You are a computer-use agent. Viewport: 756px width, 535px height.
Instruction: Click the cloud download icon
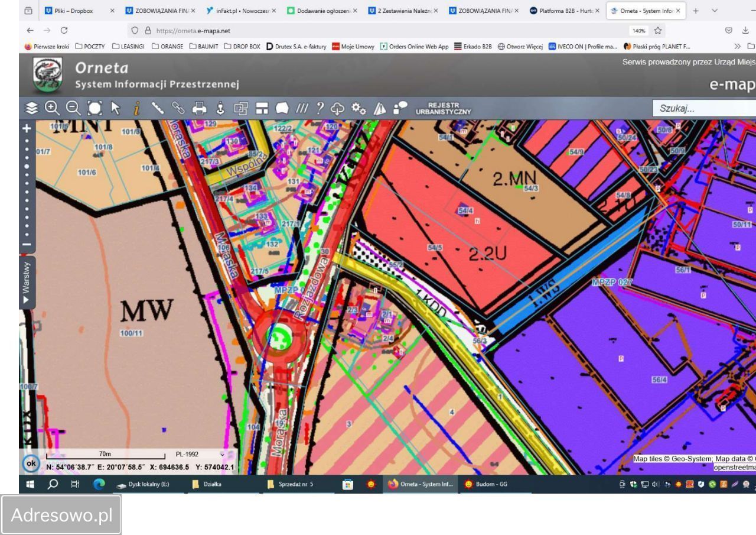click(x=337, y=108)
